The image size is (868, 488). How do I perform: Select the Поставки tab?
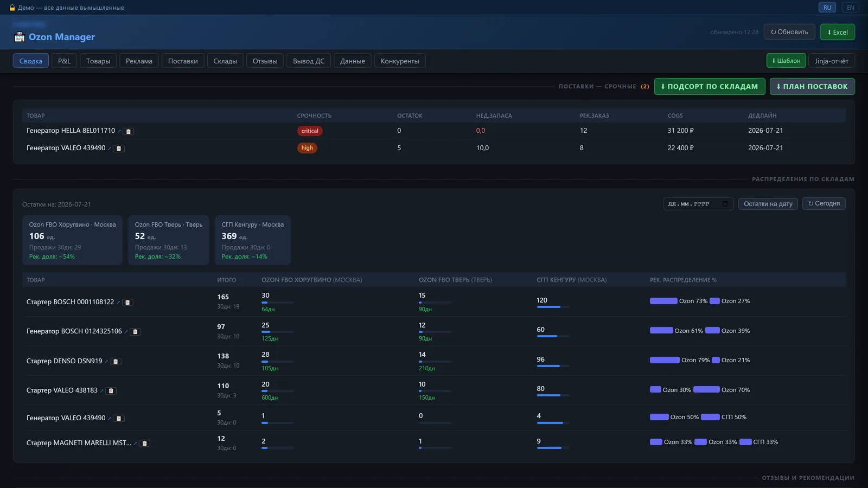coord(183,61)
